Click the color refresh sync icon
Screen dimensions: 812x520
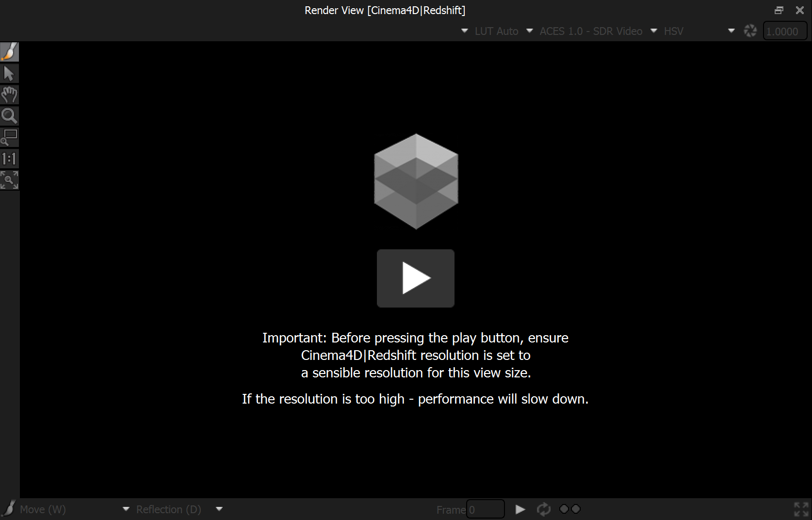[x=750, y=31]
